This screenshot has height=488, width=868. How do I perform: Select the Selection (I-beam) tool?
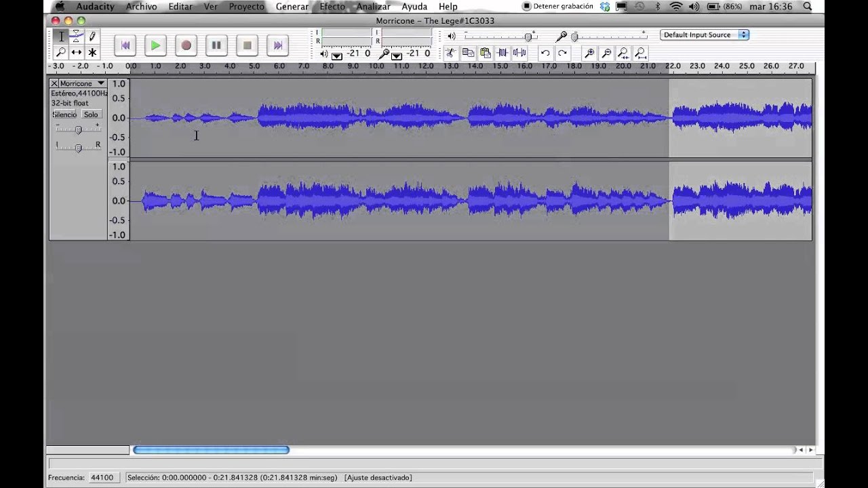(x=60, y=37)
